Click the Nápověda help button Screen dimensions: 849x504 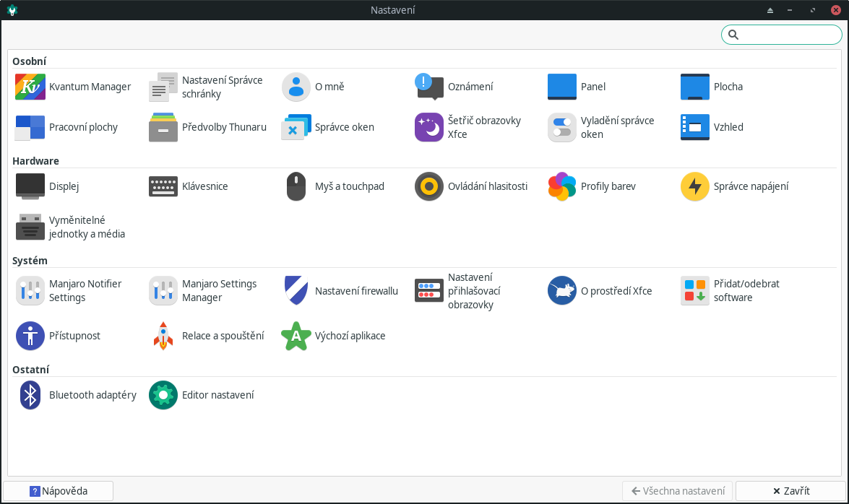[x=59, y=491]
